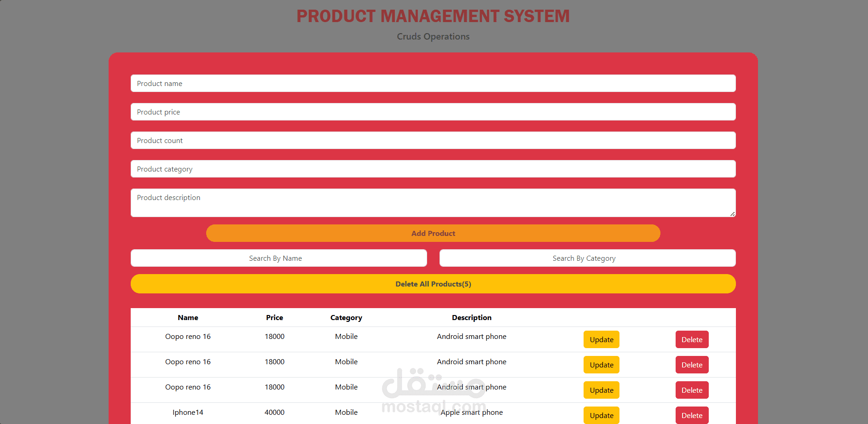Click the Name column header

click(x=188, y=317)
